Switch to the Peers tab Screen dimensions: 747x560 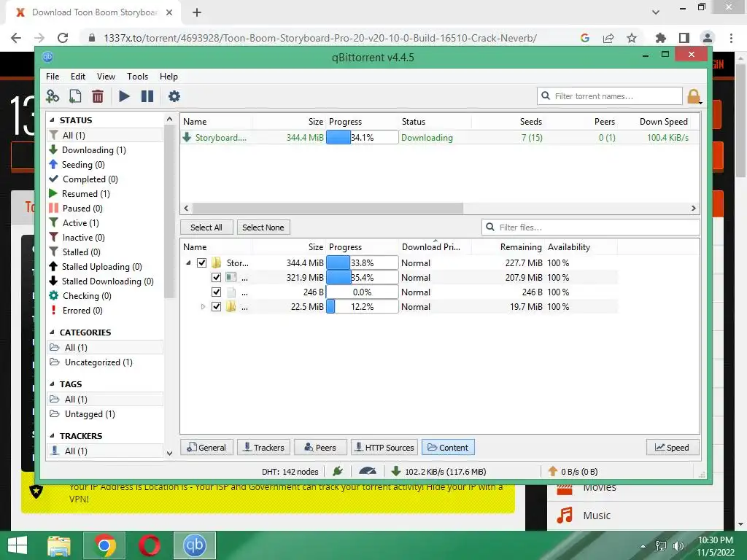point(320,448)
